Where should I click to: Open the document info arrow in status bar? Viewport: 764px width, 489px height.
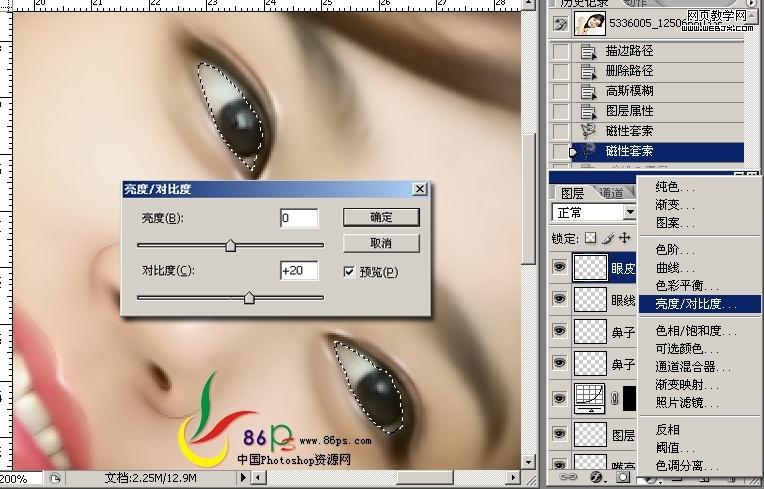pyautogui.click(x=243, y=478)
